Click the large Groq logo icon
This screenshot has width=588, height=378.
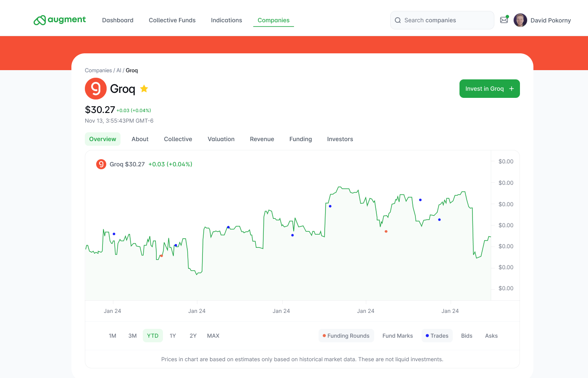[x=96, y=89]
